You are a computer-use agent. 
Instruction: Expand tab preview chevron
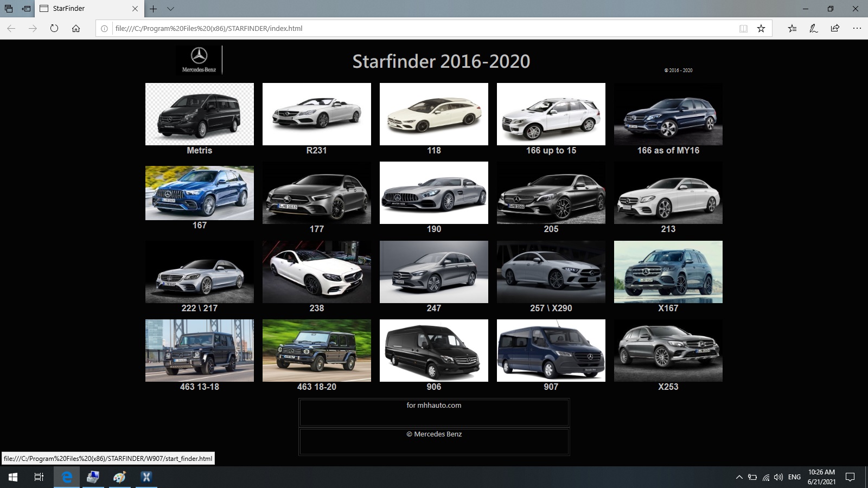170,9
